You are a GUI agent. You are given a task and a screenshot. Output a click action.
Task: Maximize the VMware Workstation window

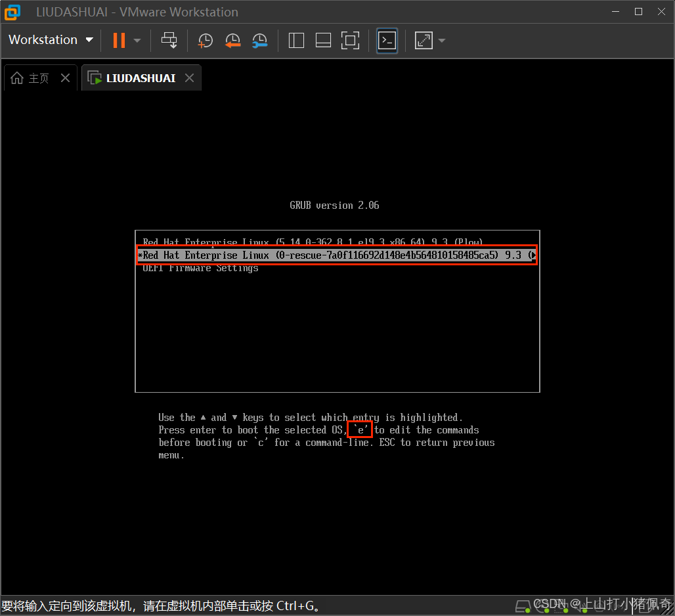coord(639,12)
